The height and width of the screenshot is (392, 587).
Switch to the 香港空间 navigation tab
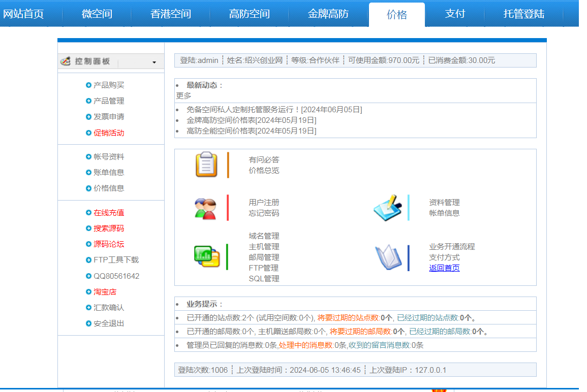pos(171,14)
